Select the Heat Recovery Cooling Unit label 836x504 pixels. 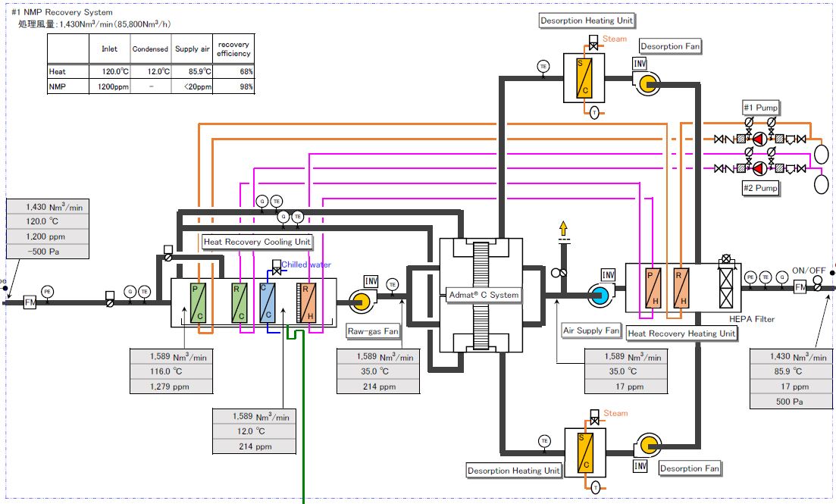[258, 243]
